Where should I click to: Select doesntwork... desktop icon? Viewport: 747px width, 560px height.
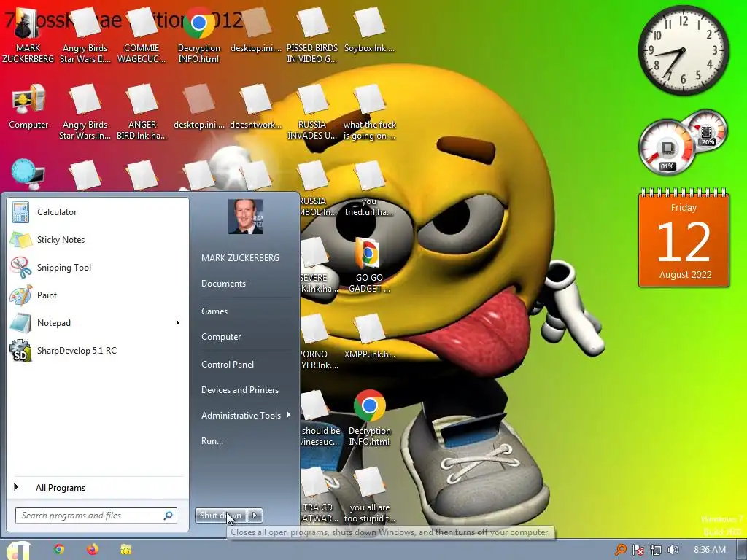[x=256, y=108]
